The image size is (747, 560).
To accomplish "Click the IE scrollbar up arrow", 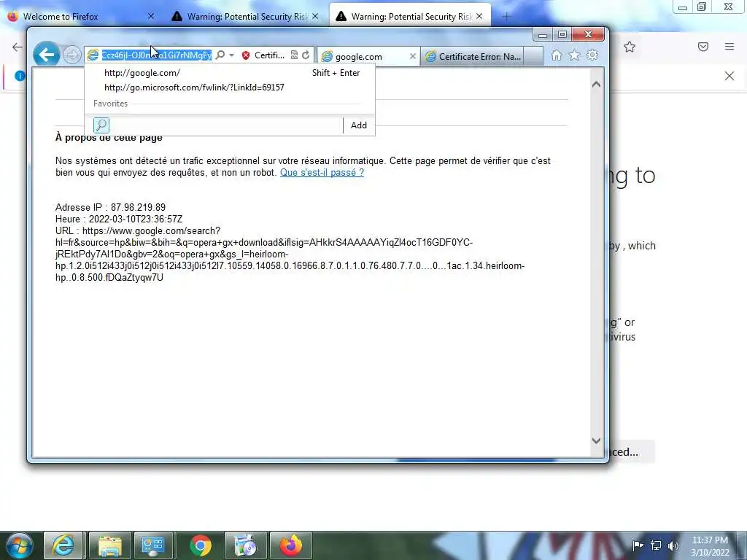I will click(596, 85).
